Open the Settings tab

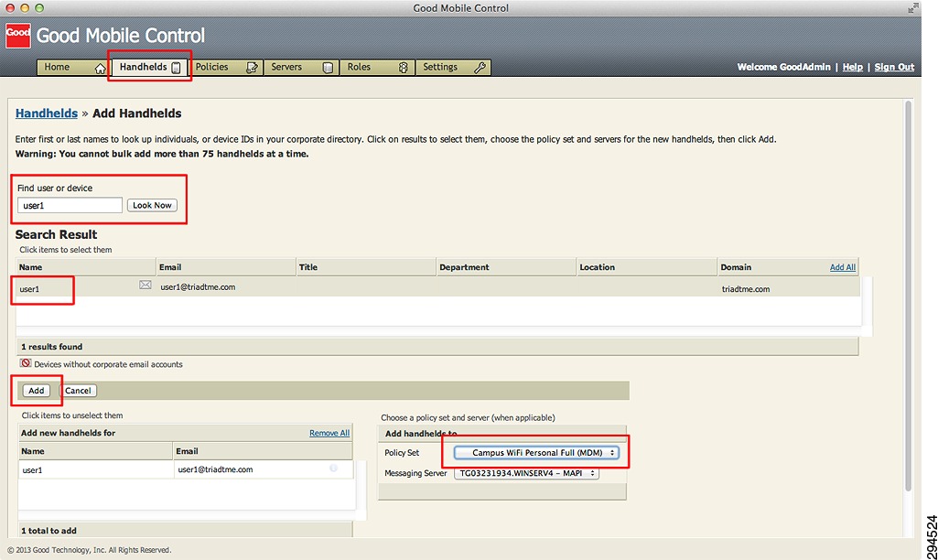[x=454, y=67]
